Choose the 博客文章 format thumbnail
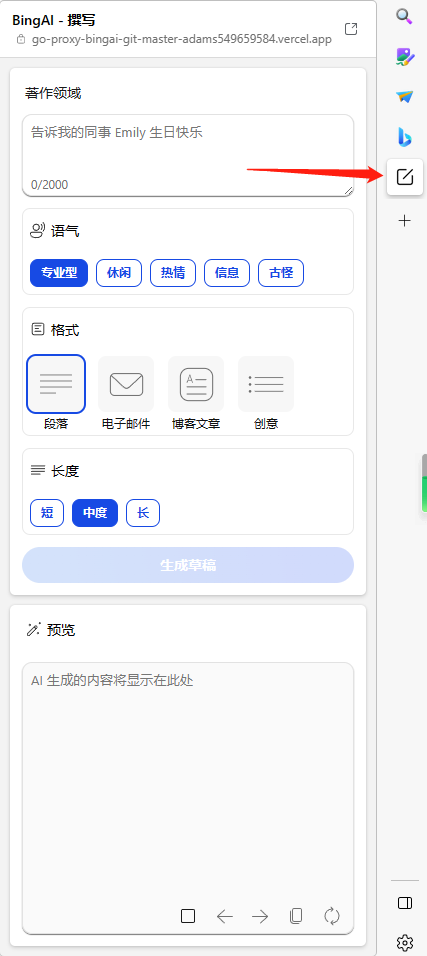This screenshot has height=956, width=427. click(196, 384)
